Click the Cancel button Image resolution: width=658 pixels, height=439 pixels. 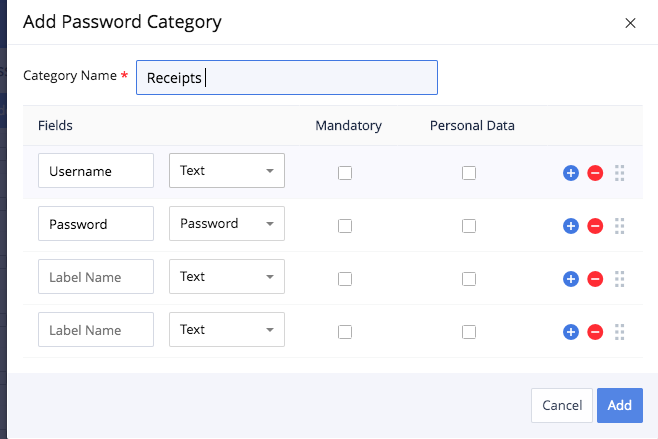[561, 405]
